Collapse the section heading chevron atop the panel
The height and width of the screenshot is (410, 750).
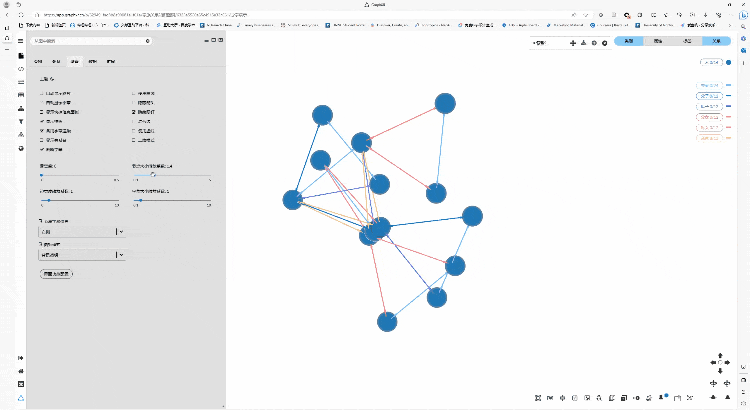pyautogui.click(x=52, y=79)
